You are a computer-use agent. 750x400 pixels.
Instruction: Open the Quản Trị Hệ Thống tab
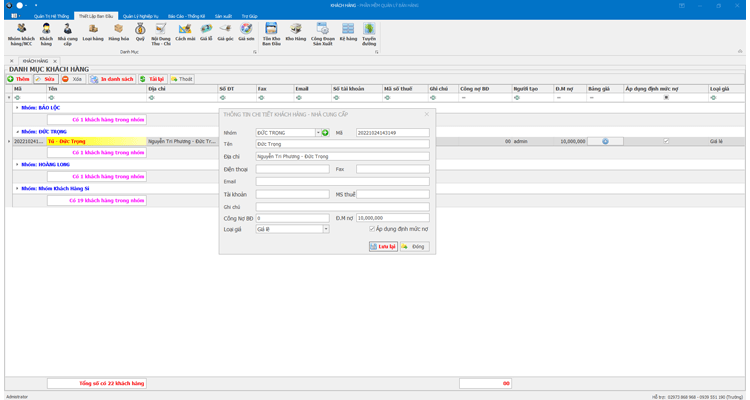[51, 16]
